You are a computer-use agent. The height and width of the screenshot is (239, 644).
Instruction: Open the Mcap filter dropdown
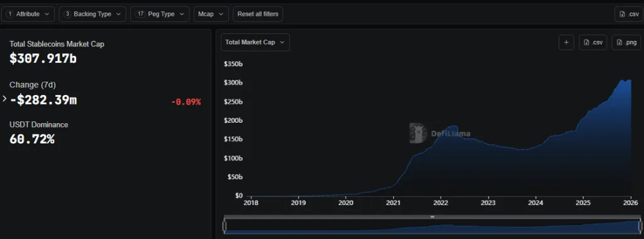click(211, 14)
